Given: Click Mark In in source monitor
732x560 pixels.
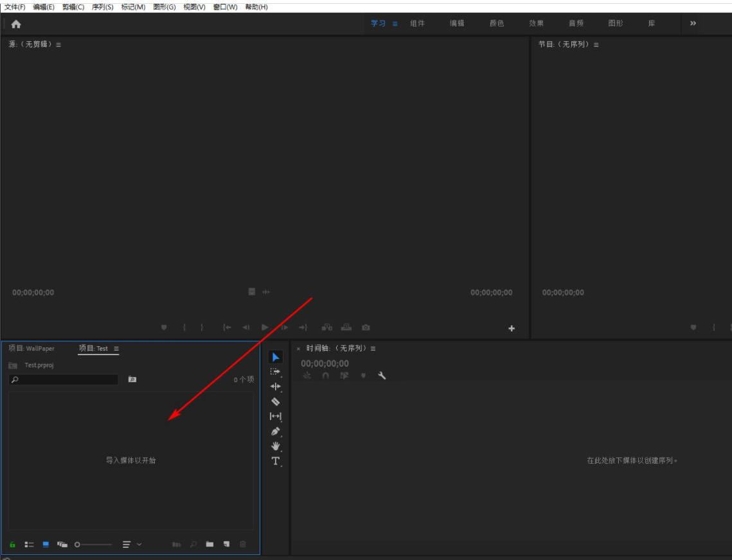Looking at the screenshot, I should coord(184,328).
